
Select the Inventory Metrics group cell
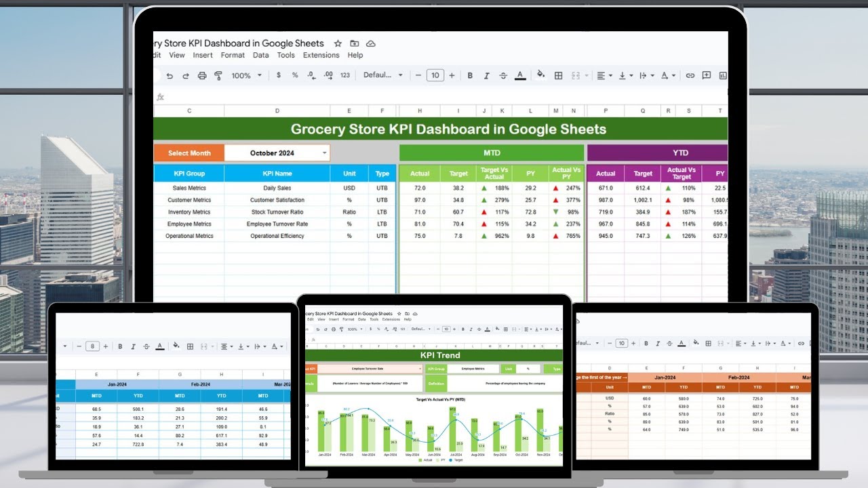[x=189, y=212]
